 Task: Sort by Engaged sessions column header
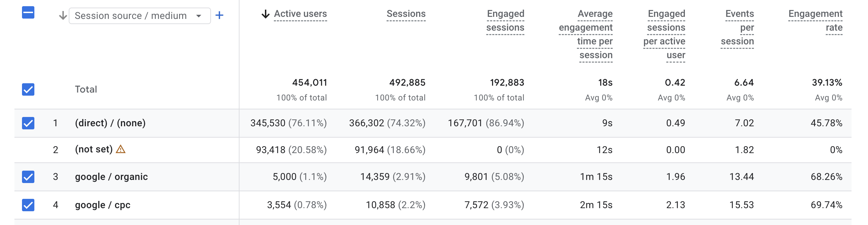(x=505, y=21)
